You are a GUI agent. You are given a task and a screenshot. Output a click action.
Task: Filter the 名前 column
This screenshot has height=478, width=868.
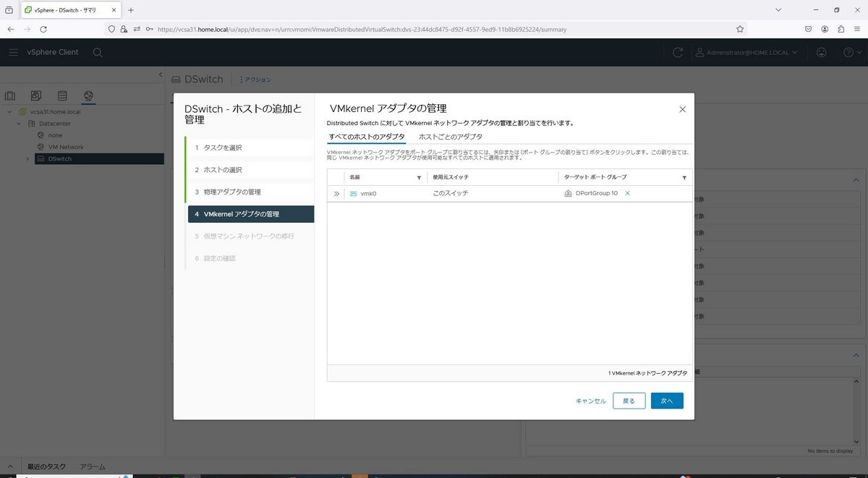click(419, 177)
